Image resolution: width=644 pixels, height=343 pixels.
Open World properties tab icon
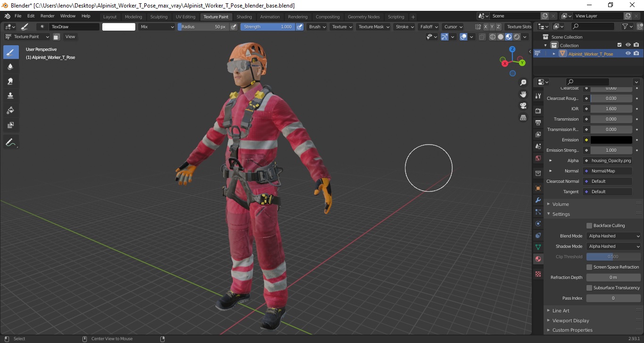pyautogui.click(x=538, y=158)
